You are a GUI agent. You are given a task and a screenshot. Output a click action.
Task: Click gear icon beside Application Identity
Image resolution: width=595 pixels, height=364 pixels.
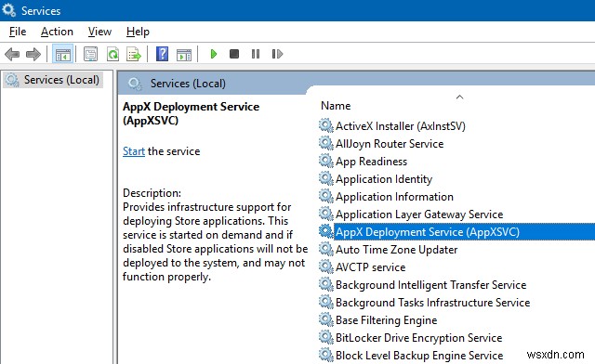pos(326,178)
